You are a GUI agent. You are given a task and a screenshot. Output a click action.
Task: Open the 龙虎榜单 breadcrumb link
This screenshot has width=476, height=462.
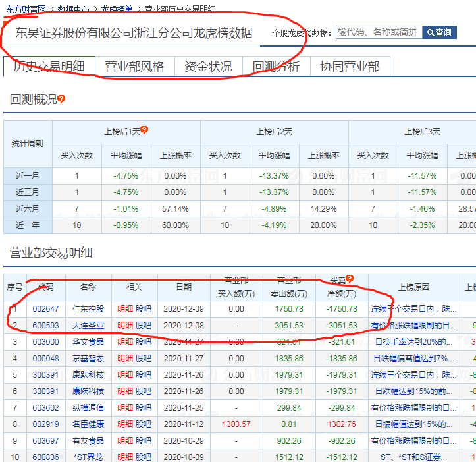[x=117, y=9]
